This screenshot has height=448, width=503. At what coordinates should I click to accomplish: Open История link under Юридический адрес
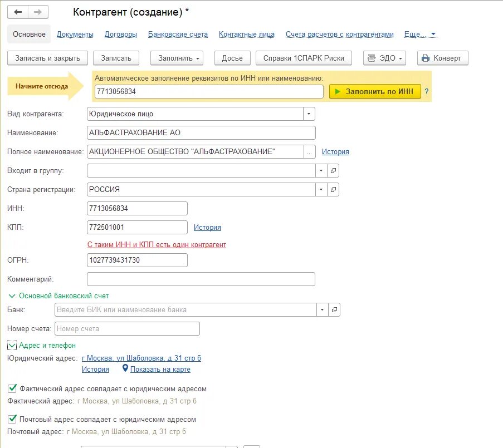coord(95,369)
